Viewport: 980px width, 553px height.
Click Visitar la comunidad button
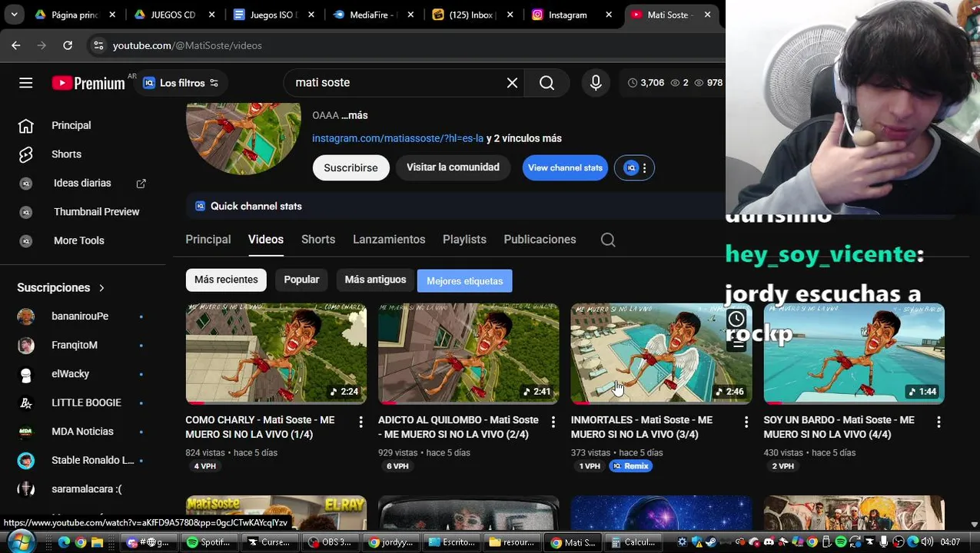[x=453, y=167]
